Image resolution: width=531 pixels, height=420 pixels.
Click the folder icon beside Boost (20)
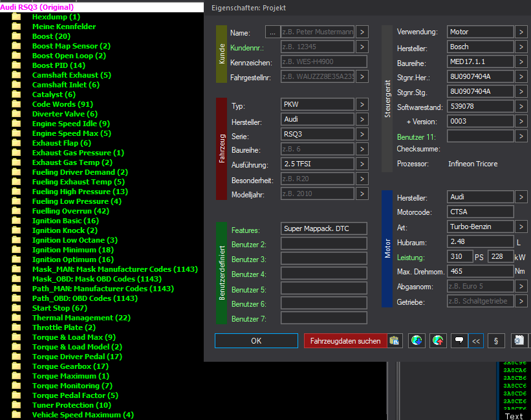click(16, 36)
